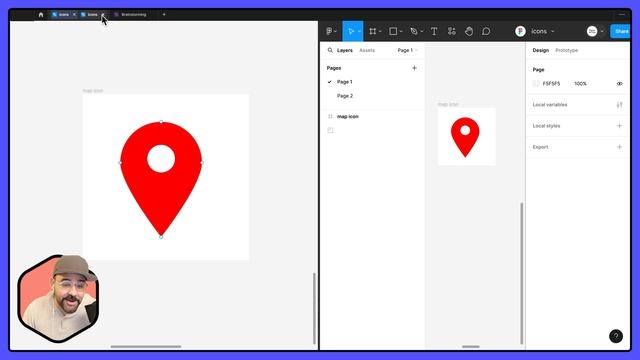Click the 100% opacity field
This screenshot has width=640, height=360.
580,84
